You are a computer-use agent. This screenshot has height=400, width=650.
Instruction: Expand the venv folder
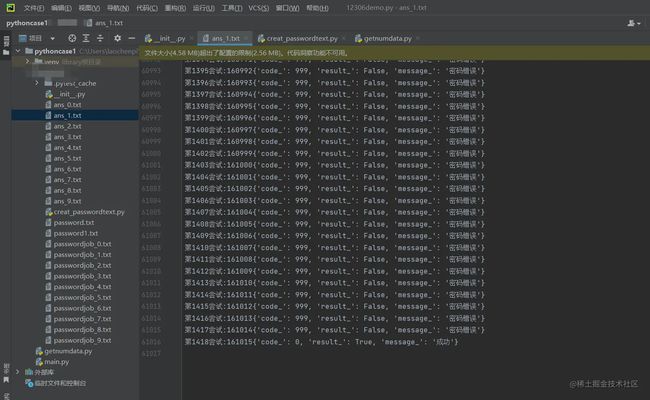[x=27, y=61]
